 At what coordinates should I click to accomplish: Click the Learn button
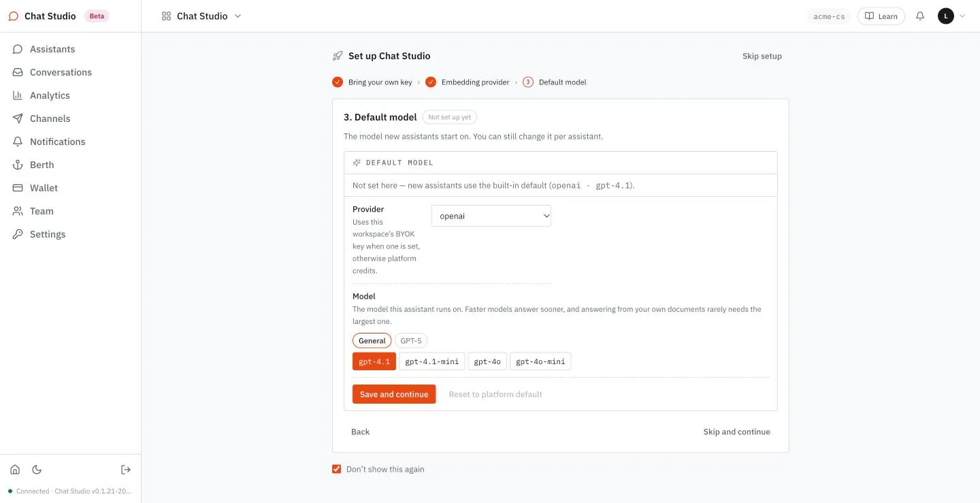(x=881, y=16)
